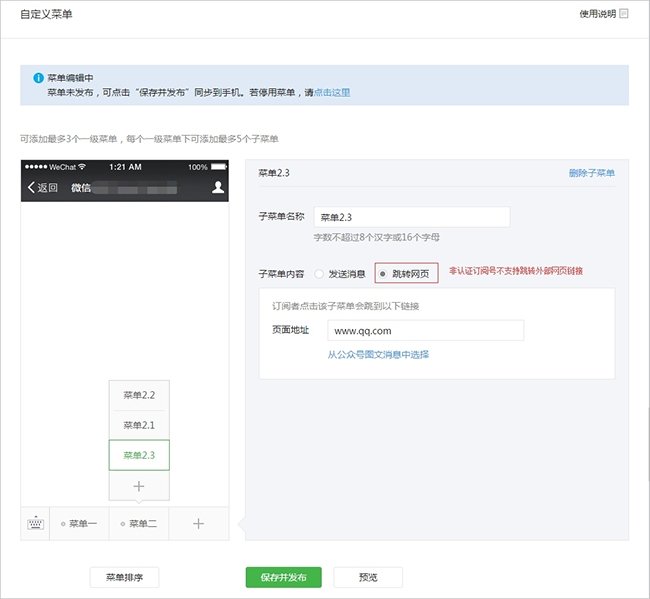
Task: Open the profile icon in phone header
Action: pyautogui.click(x=218, y=187)
